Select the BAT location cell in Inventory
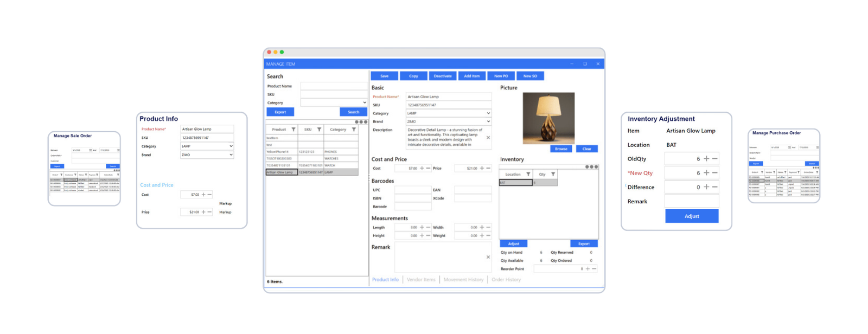868x334 pixels. (x=515, y=183)
